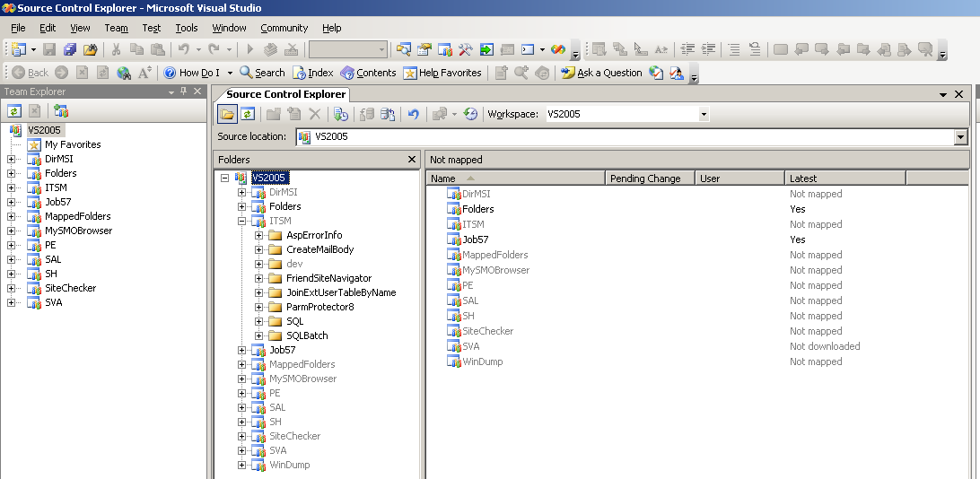
Task: Select the FriendSiteNavigator folder
Action: pyautogui.click(x=328, y=279)
